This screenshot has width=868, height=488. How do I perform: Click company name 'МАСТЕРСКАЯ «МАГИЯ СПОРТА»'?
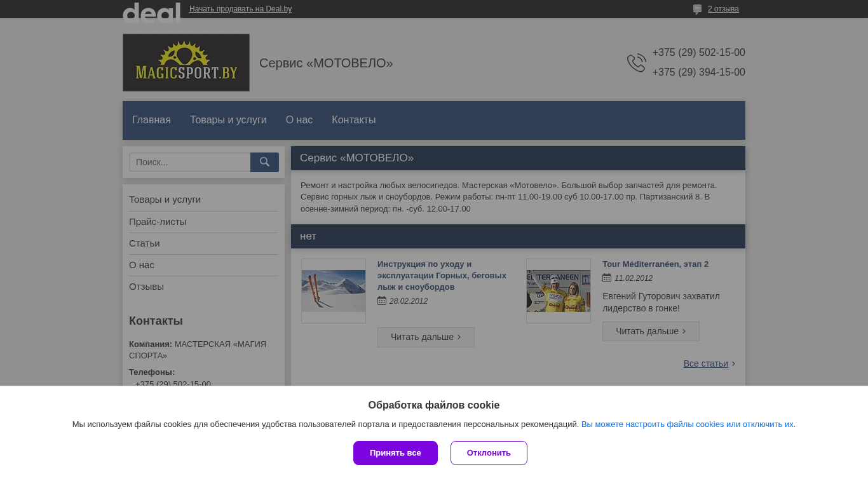point(198,349)
